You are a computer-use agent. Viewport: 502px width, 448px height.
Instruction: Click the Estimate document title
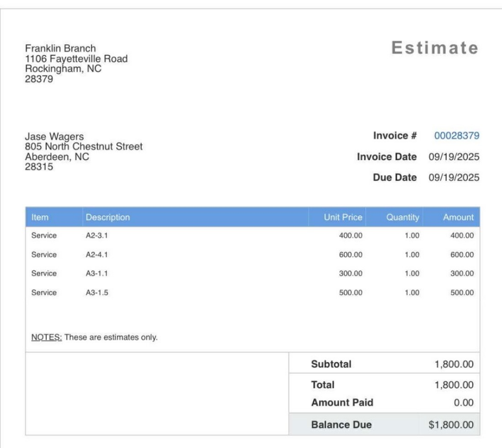(x=434, y=49)
